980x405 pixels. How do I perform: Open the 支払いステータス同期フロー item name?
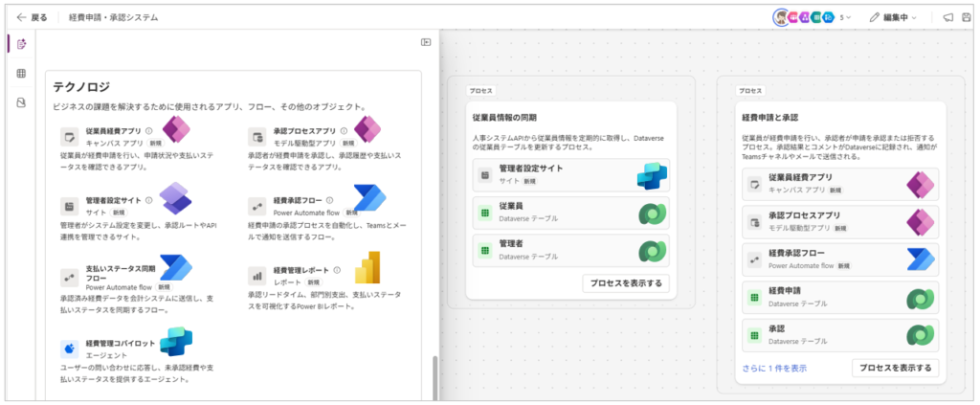point(120,273)
